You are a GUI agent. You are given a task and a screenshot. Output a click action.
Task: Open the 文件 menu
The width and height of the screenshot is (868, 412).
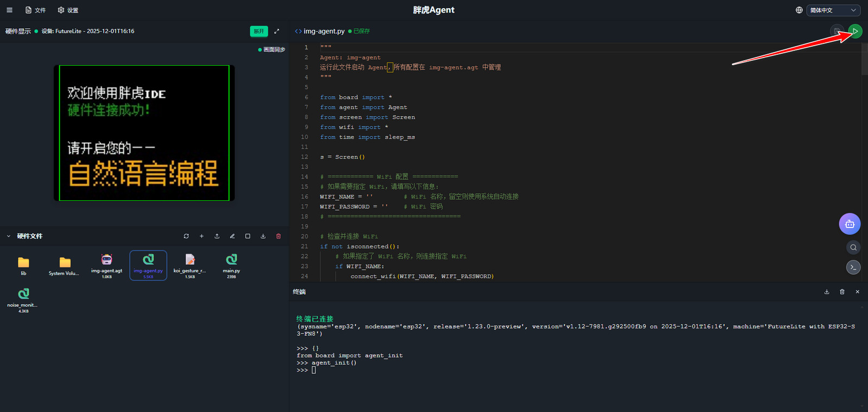36,10
